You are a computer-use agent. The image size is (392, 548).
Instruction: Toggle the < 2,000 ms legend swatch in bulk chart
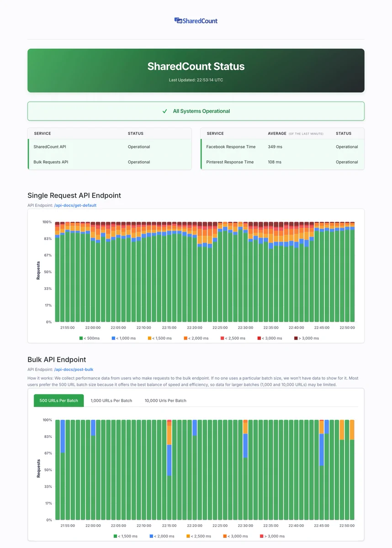pyautogui.click(x=151, y=536)
